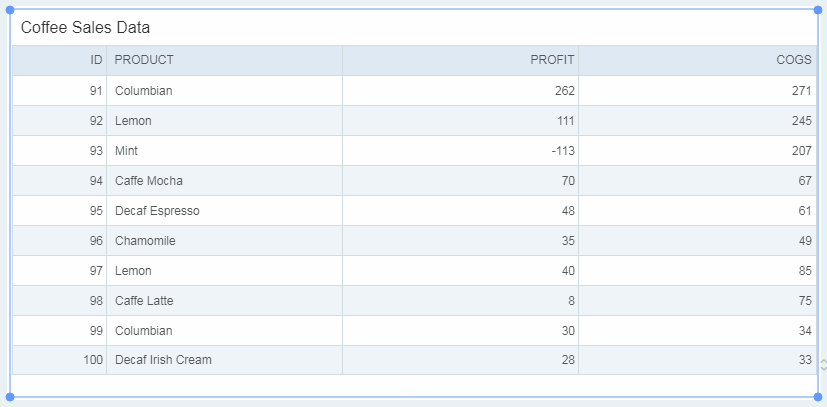The height and width of the screenshot is (407, 827).
Task: Select the Caffe Latte cell
Action: [x=224, y=301]
